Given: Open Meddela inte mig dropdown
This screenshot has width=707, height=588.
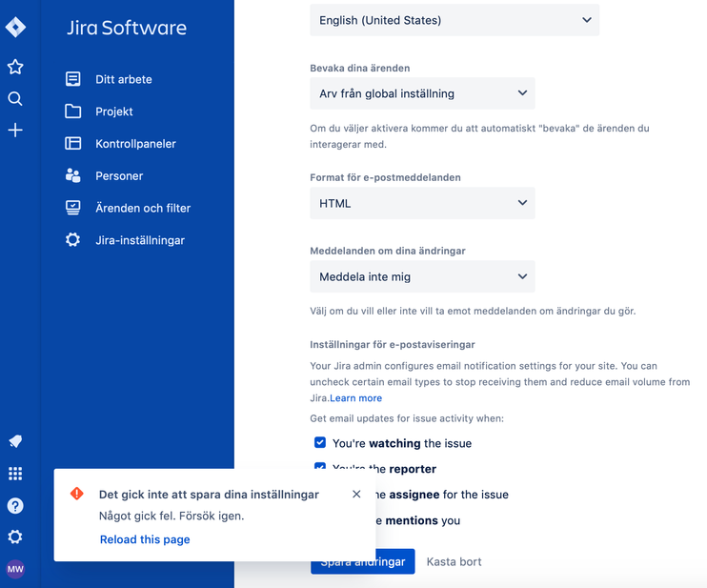Looking at the screenshot, I should coord(422,276).
